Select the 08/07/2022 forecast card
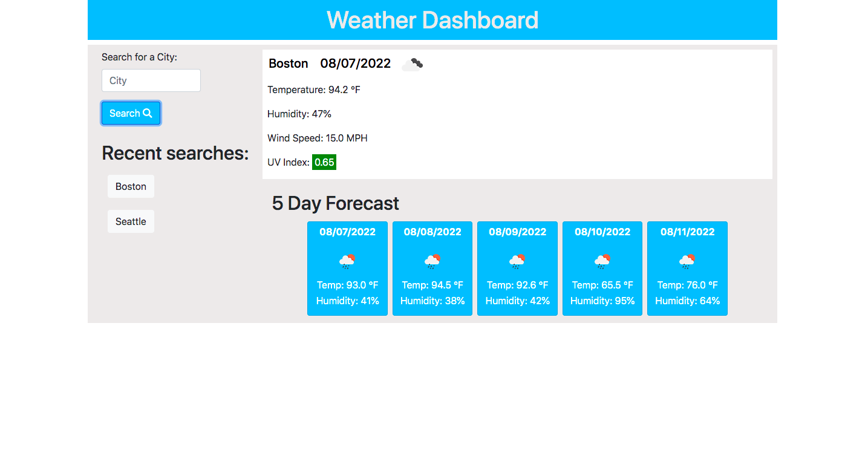Screen dimensions: 868x476 click(x=347, y=269)
